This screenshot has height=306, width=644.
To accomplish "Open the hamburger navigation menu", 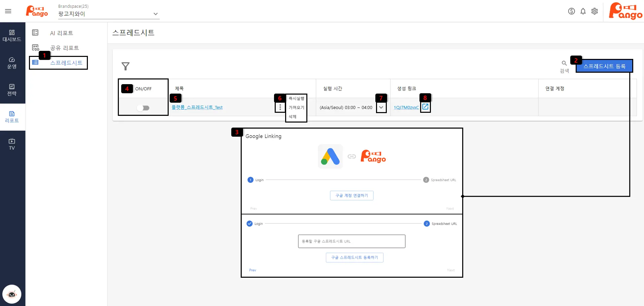I will pyautogui.click(x=8, y=11).
